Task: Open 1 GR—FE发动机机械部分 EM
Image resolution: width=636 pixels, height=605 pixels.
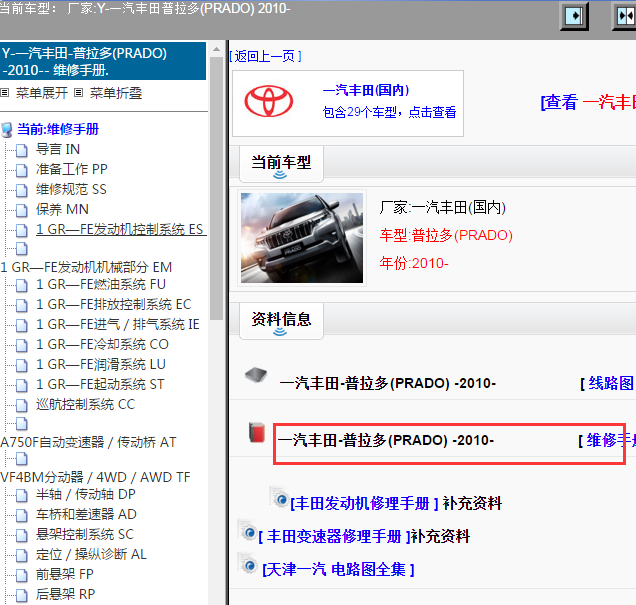Action: (x=86, y=267)
